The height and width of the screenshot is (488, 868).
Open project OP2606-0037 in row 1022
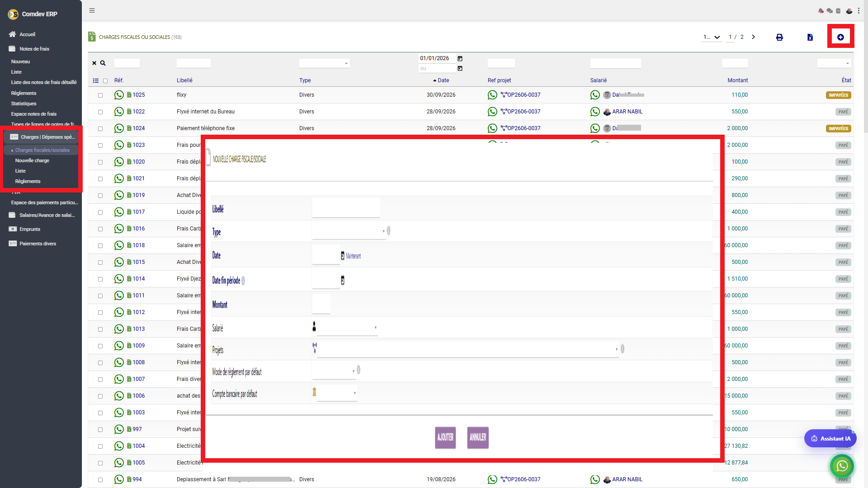pyautogui.click(x=524, y=112)
